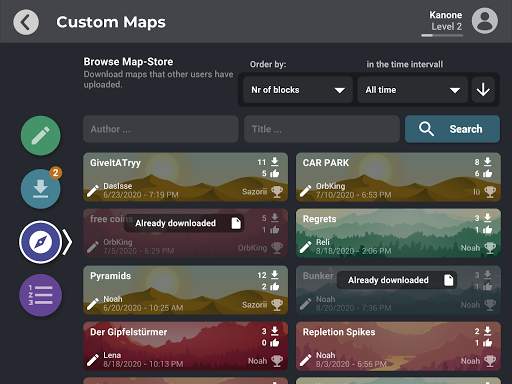The image size is (512, 384).
Task: Open downloaded maps with badge 2
Action: pos(41,189)
